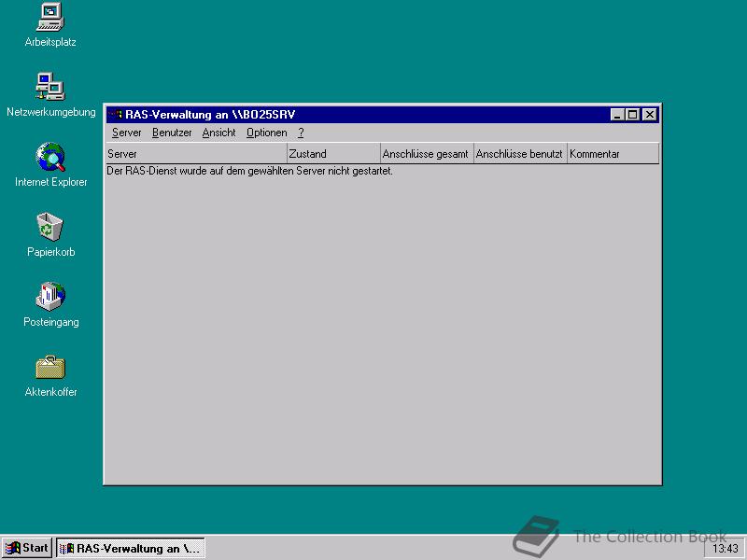Launch Internet Explorer from the desktop
The image size is (747, 560).
pyautogui.click(x=50, y=165)
